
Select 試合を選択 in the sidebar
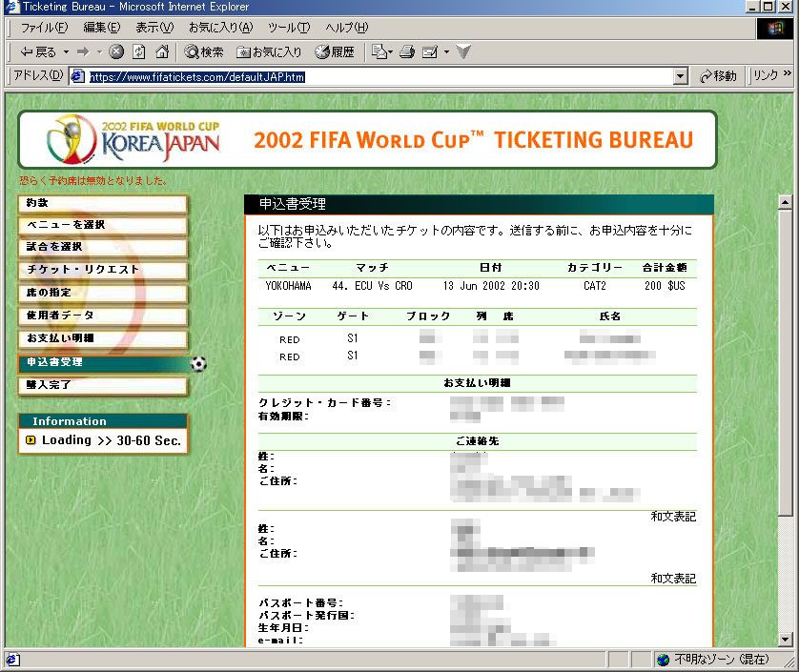(x=103, y=247)
